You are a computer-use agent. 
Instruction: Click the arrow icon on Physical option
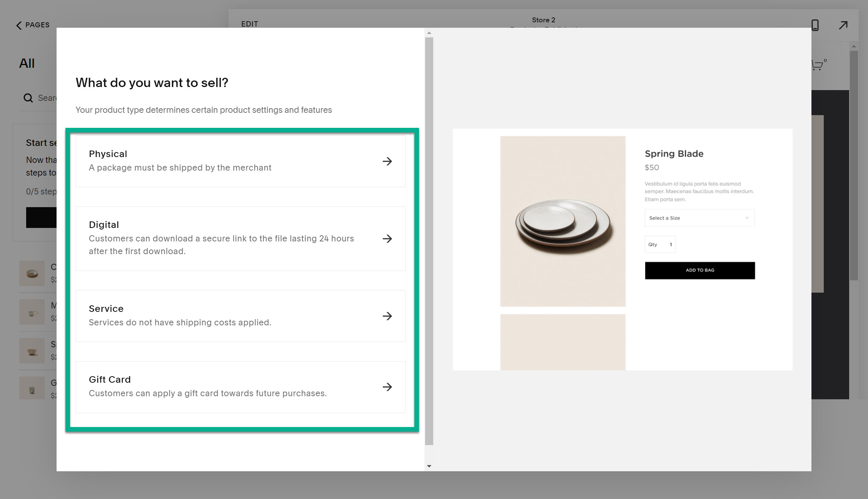[x=387, y=161]
